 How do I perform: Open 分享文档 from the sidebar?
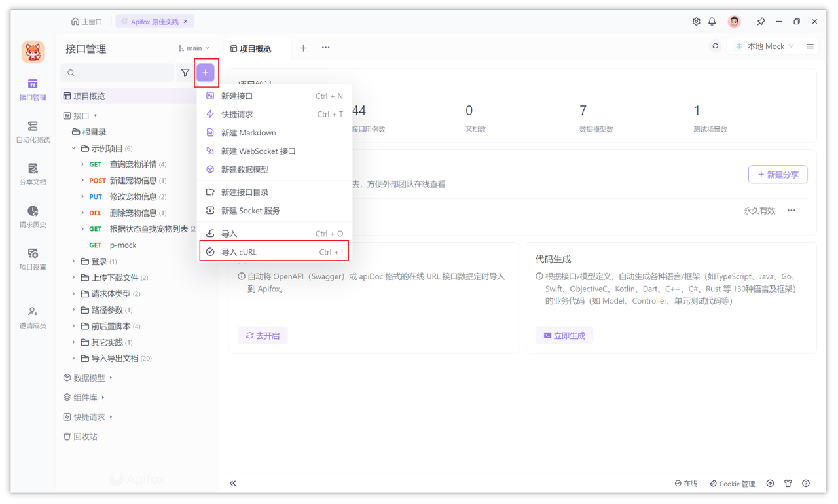tap(33, 174)
